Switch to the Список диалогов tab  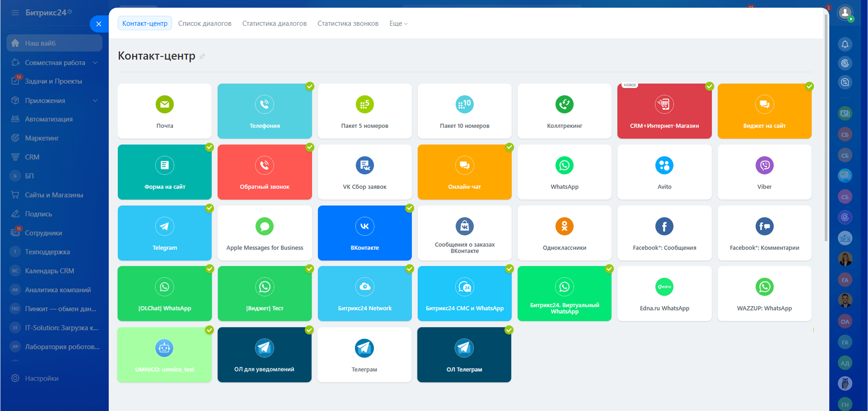(205, 23)
